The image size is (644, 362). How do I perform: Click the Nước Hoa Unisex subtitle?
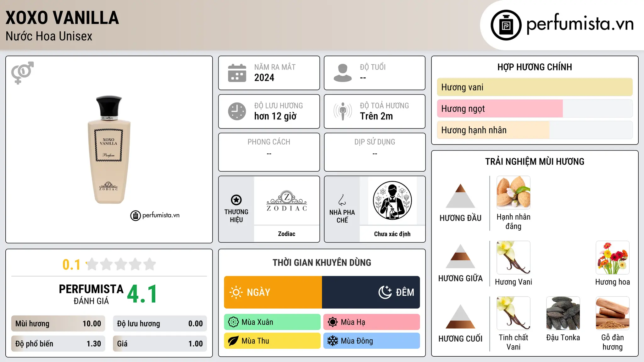pyautogui.click(x=49, y=36)
